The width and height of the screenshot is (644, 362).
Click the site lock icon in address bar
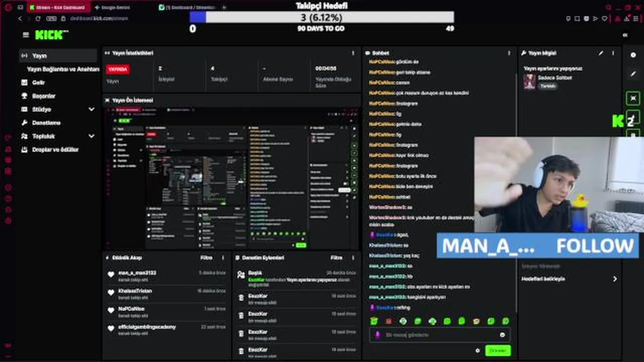[x=64, y=19]
